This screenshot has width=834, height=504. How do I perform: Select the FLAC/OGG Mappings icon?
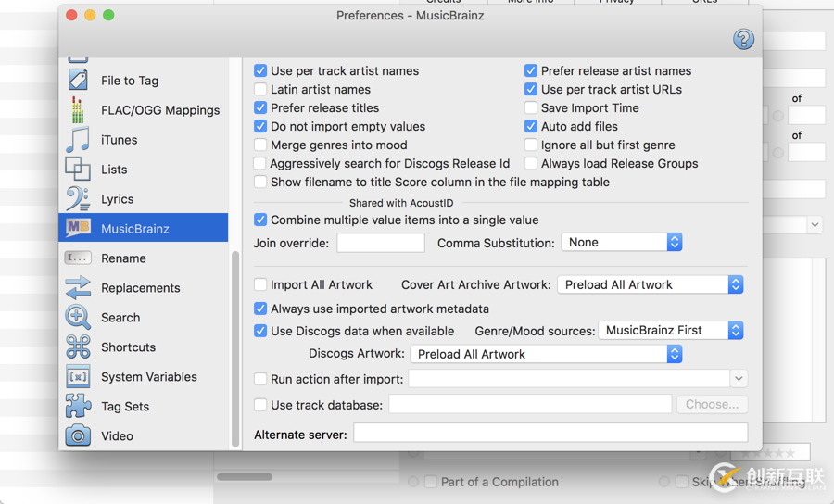(x=78, y=110)
